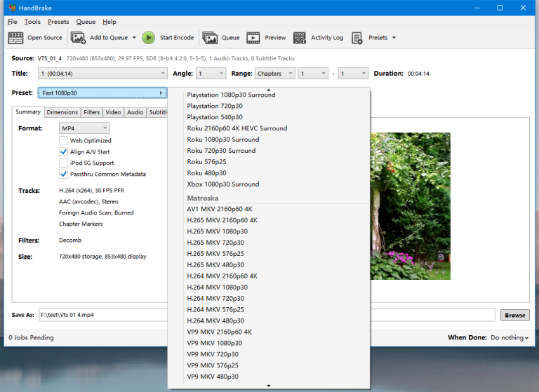The width and height of the screenshot is (539, 392).
Task: Click the Presets document gear icon
Action: [x=357, y=38]
